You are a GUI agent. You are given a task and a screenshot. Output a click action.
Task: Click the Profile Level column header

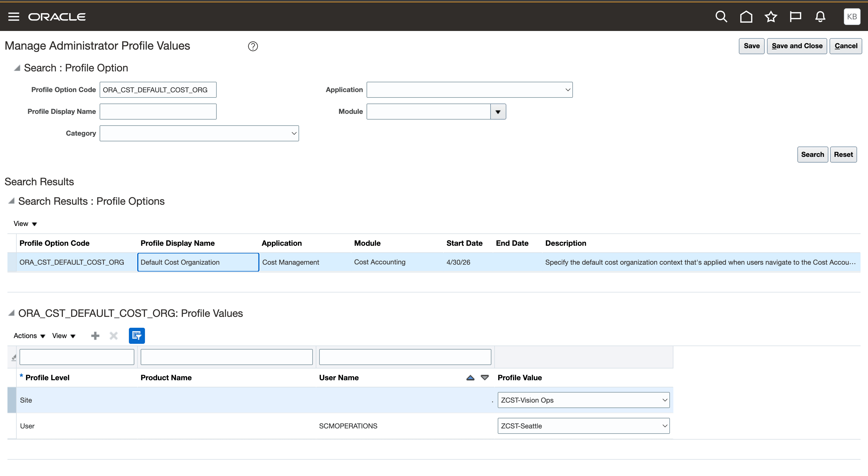pos(48,378)
